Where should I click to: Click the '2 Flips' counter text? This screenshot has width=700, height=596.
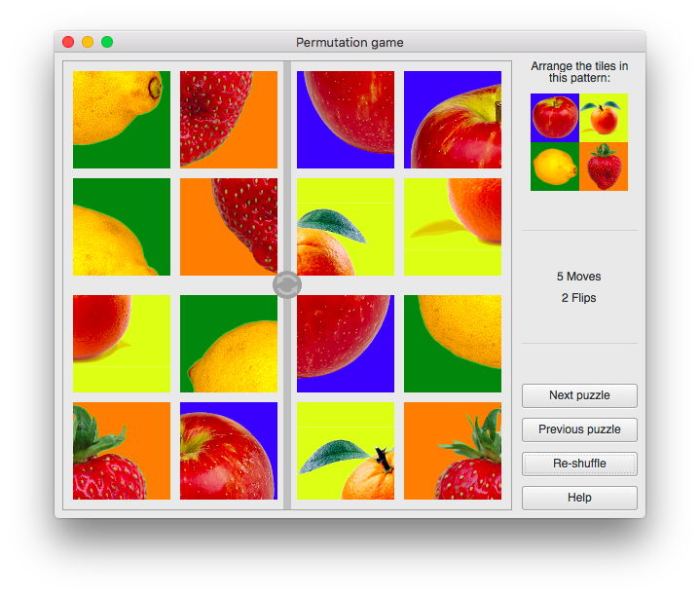coord(578,298)
